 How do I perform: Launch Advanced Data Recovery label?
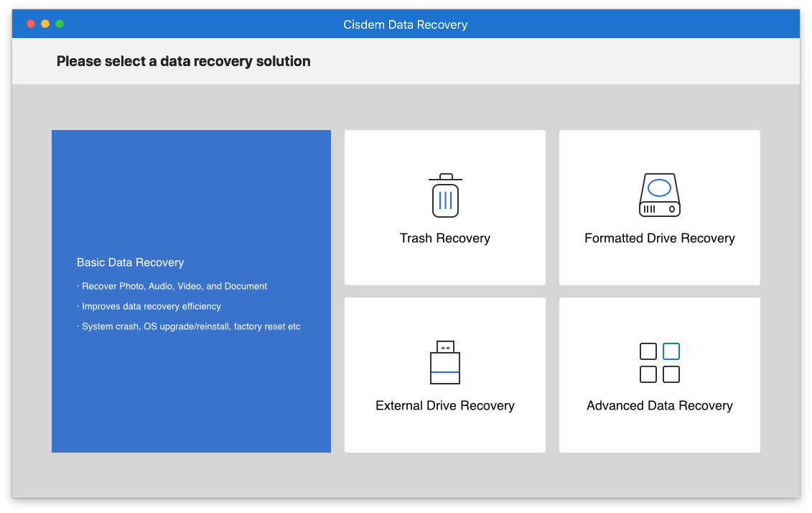tap(660, 405)
